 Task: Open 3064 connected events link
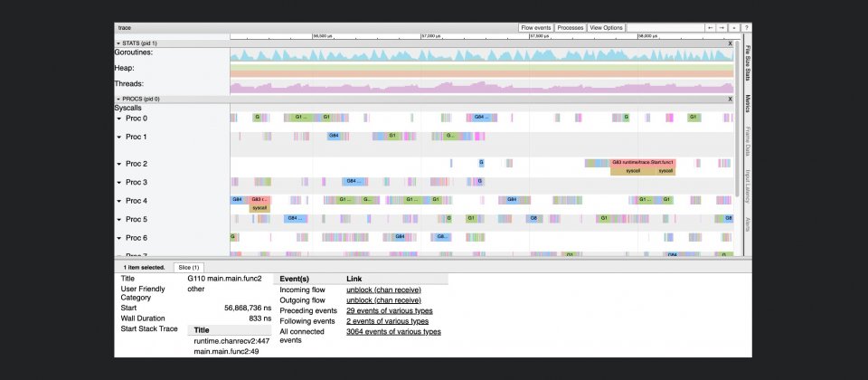(x=393, y=332)
